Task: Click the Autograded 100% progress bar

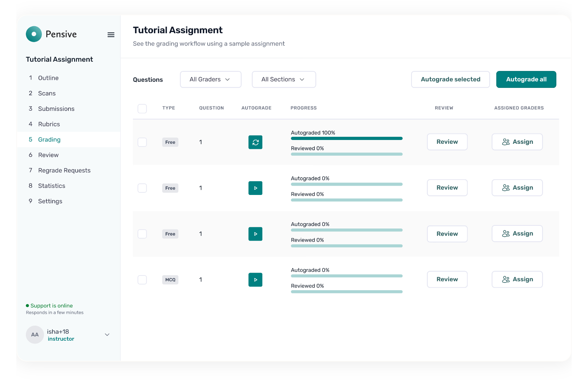Action: [346, 138]
